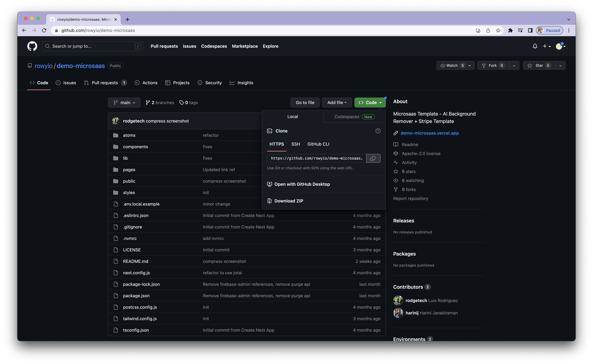Image resolution: width=593 pixels, height=364 pixels.
Task: Visit demo-microsaas.vercel.app
Action: tap(430, 133)
